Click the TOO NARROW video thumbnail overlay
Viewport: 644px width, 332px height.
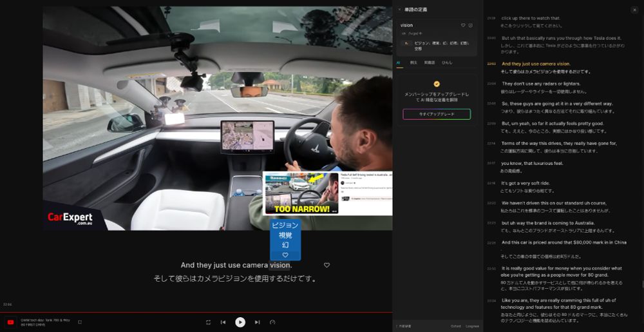(301, 193)
